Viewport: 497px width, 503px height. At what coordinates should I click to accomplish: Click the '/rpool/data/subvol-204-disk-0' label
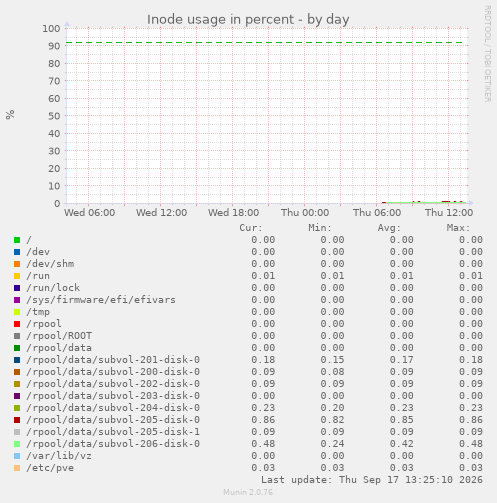click(113, 408)
